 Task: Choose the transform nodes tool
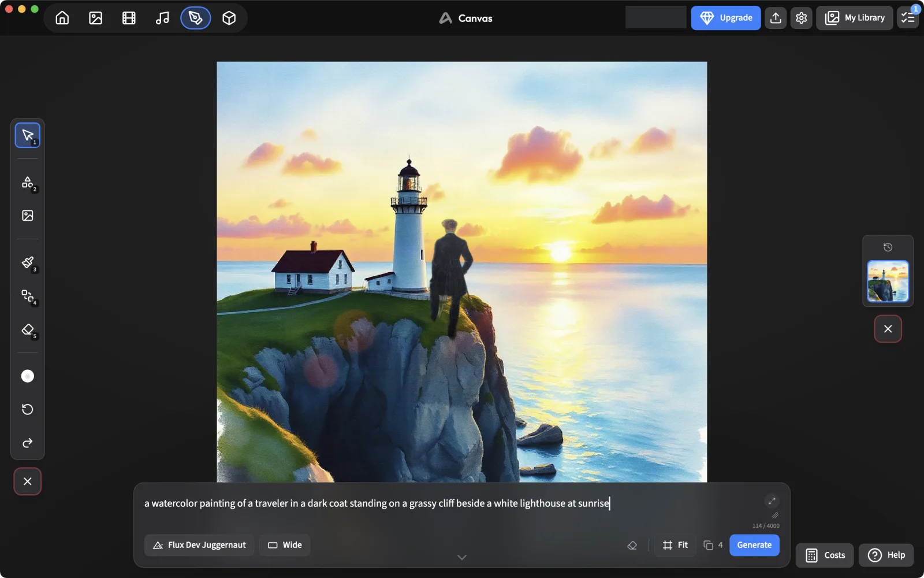tap(28, 296)
